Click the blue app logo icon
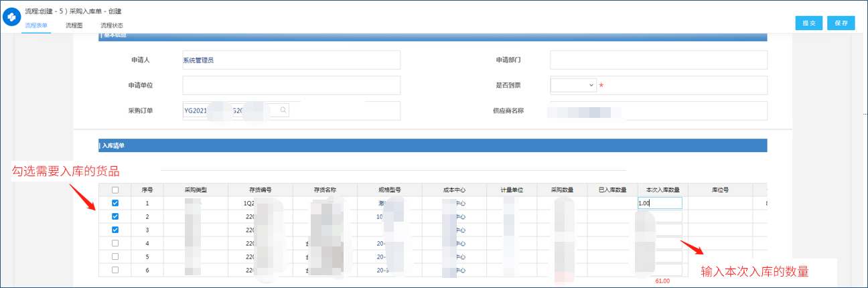Viewport: 868px width, 288px height. (11, 18)
